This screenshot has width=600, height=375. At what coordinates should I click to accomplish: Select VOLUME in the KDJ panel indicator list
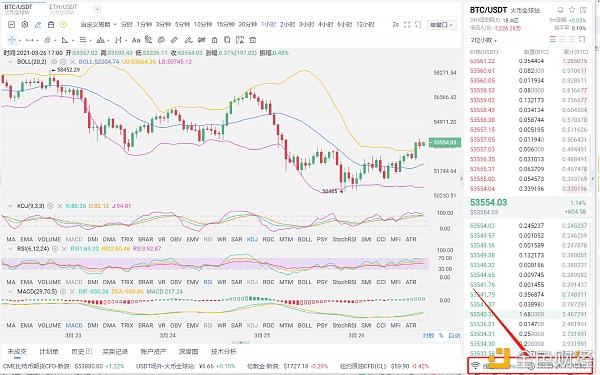[49, 240]
